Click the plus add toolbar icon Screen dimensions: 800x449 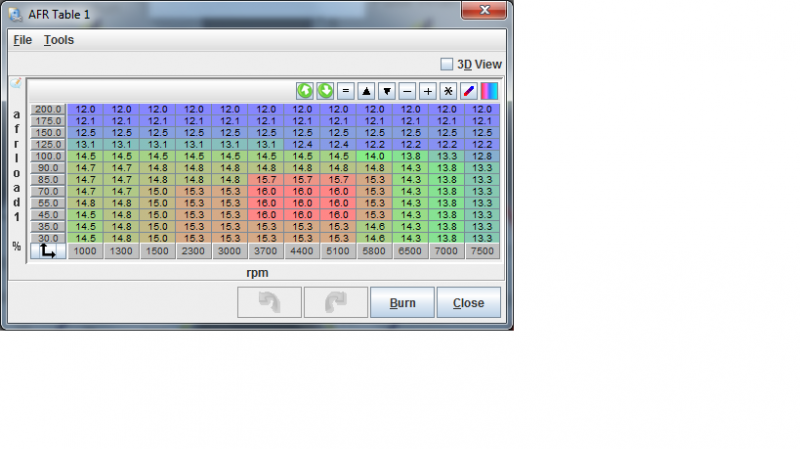pos(428,91)
